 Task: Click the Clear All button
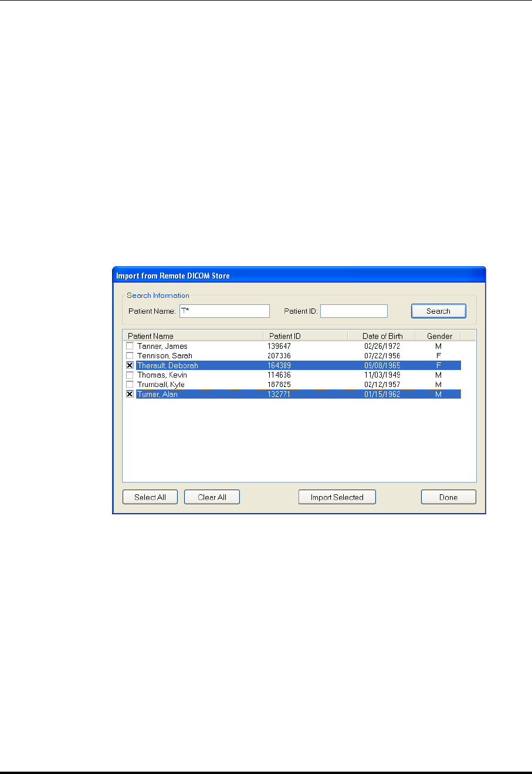tap(212, 497)
